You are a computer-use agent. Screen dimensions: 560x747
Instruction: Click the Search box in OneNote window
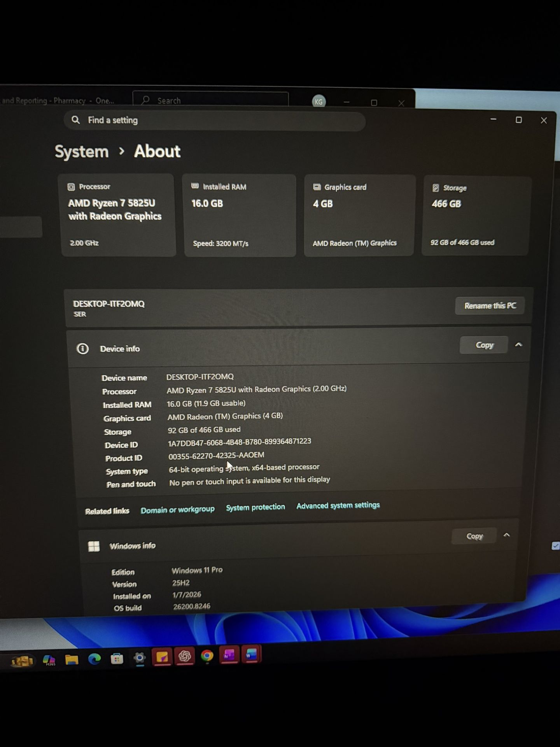click(210, 100)
